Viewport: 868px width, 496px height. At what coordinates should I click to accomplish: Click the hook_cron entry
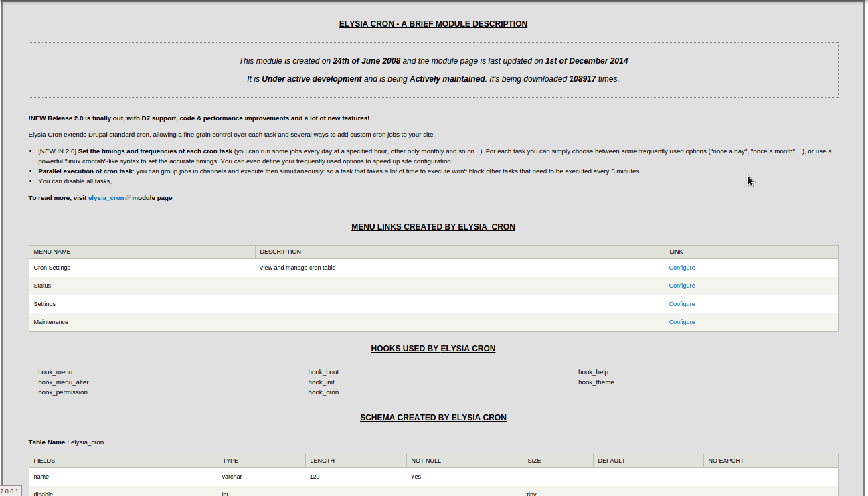coord(323,392)
